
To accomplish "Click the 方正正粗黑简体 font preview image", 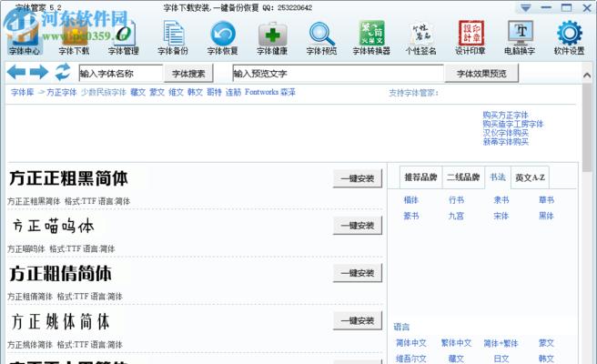I will click(68, 178).
